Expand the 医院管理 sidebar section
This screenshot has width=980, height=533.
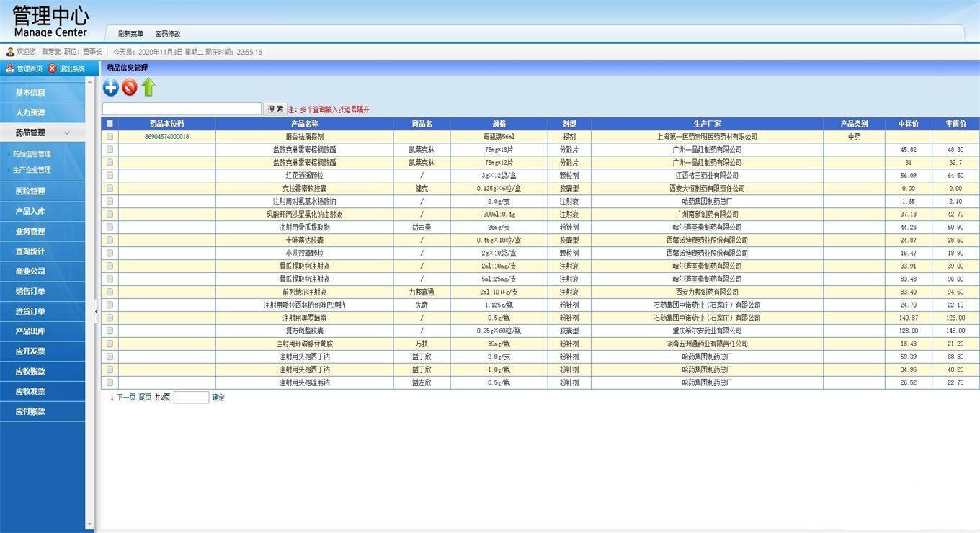click(x=30, y=191)
